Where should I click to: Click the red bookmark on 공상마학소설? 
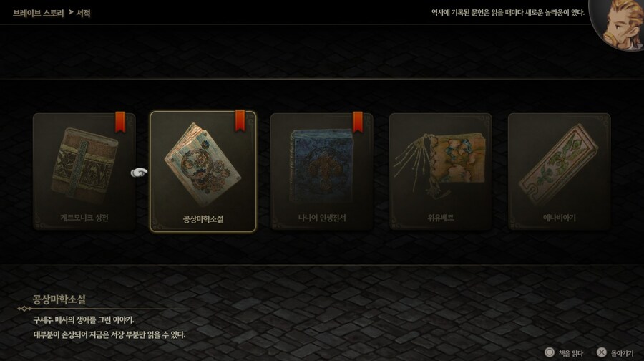click(x=240, y=121)
